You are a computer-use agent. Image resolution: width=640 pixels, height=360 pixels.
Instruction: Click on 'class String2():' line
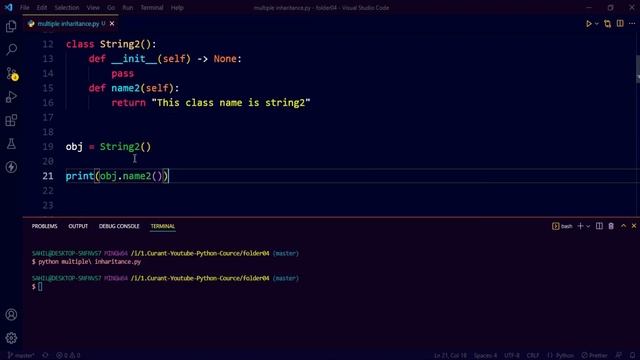click(x=111, y=44)
